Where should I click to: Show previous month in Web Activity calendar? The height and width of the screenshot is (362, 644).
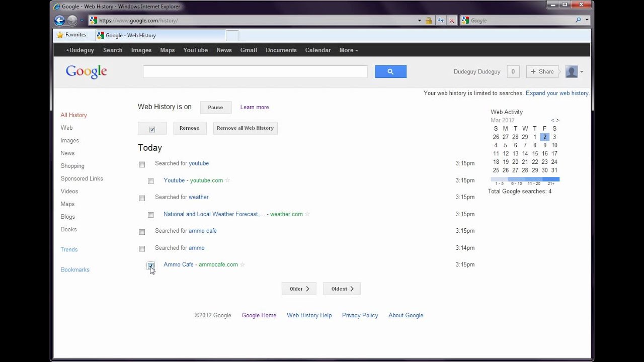click(x=552, y=120)
